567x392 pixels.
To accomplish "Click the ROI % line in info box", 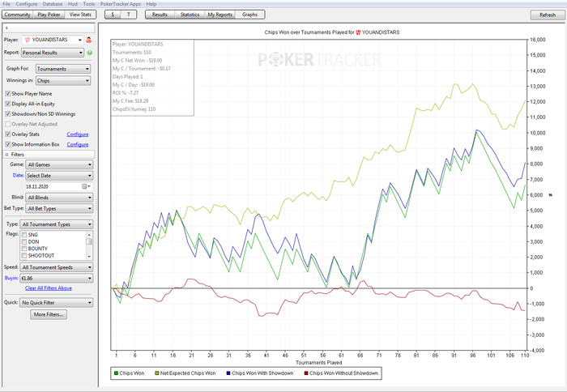I will click(126, 93).
